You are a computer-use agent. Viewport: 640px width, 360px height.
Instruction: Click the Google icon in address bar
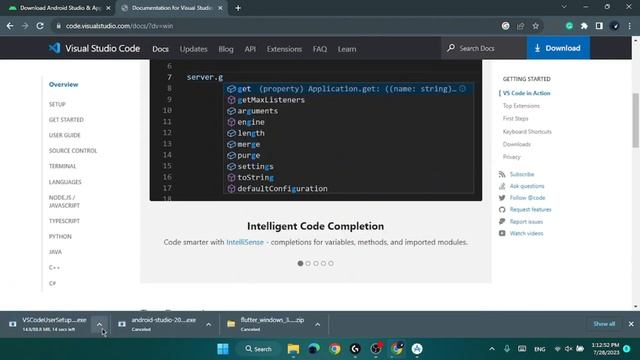pyautogui.click(x=505, y=26)
